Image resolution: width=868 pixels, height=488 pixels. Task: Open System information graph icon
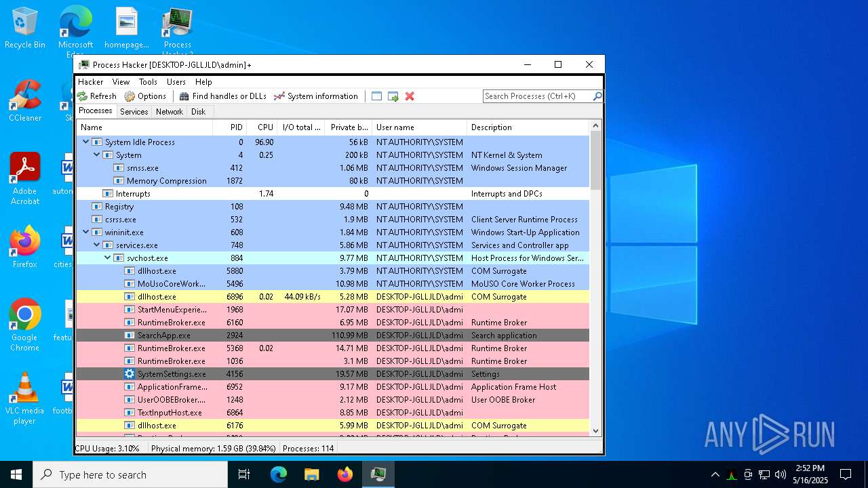tap(279, 96)
